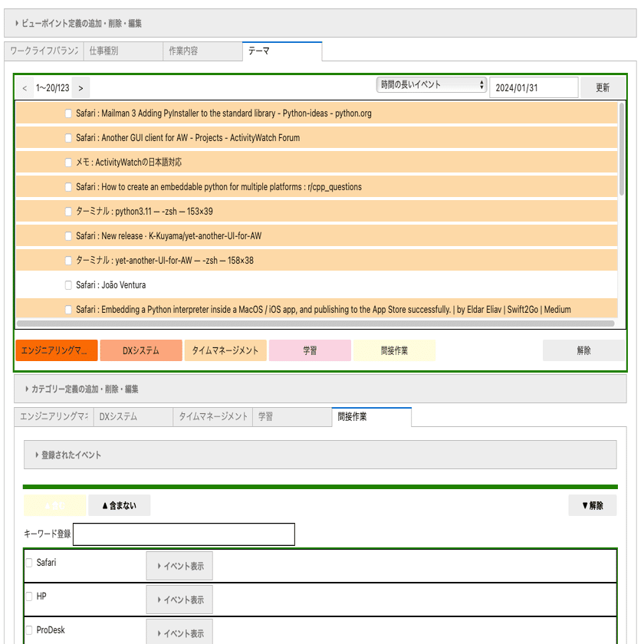Click date field showing 2024/01/31
This screenshot has height=644, width=644.
coord(534,87)
